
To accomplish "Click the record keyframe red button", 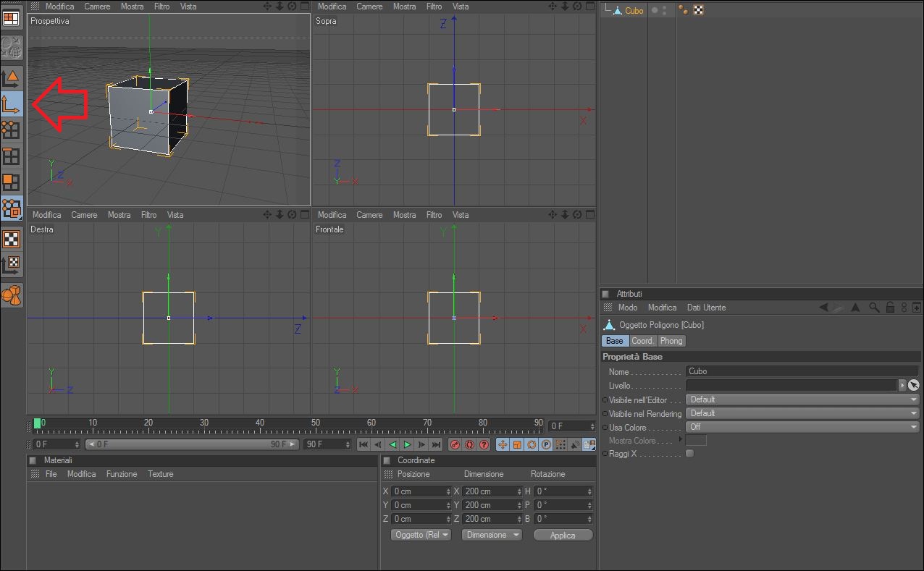I will click(x=455, y=444).
